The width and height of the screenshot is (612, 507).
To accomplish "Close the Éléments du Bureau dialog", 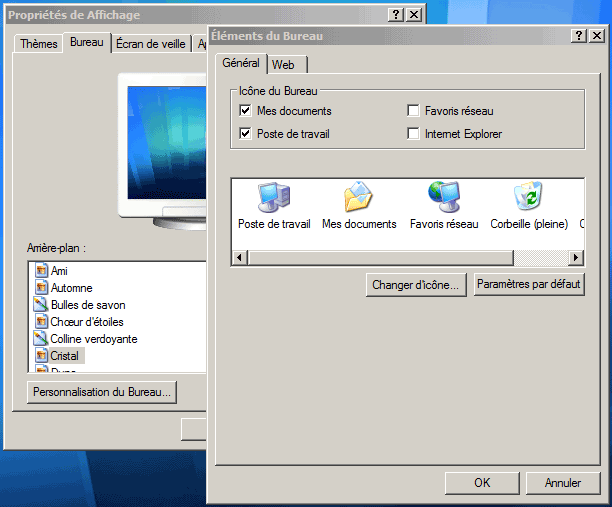I will pos(597,36).
